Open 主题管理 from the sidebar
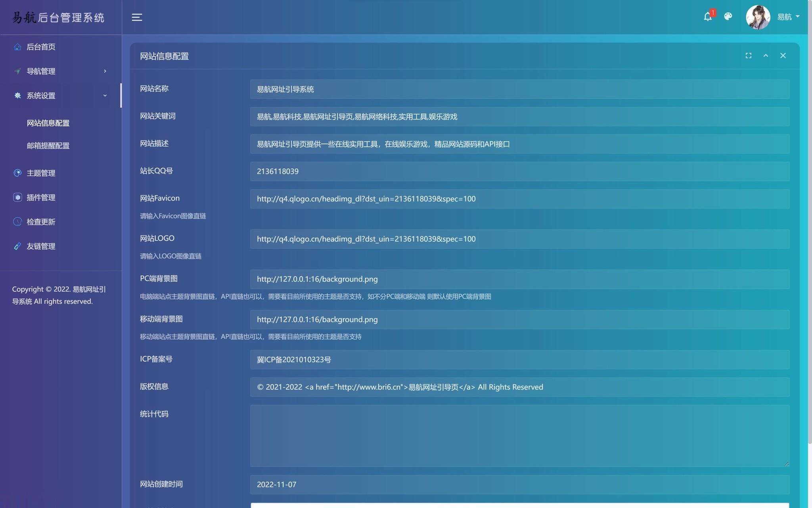The width and height of the screenshot is (812, 508). pos(41,173)
